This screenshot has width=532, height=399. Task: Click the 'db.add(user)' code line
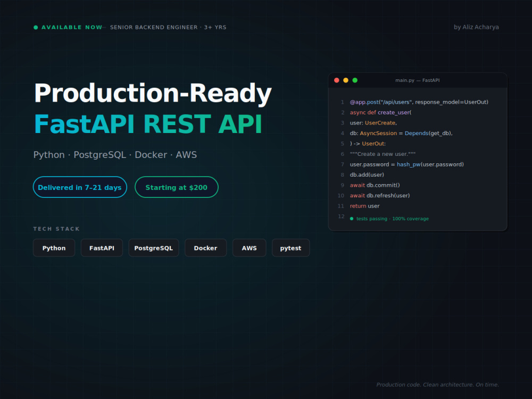point(367,174)
